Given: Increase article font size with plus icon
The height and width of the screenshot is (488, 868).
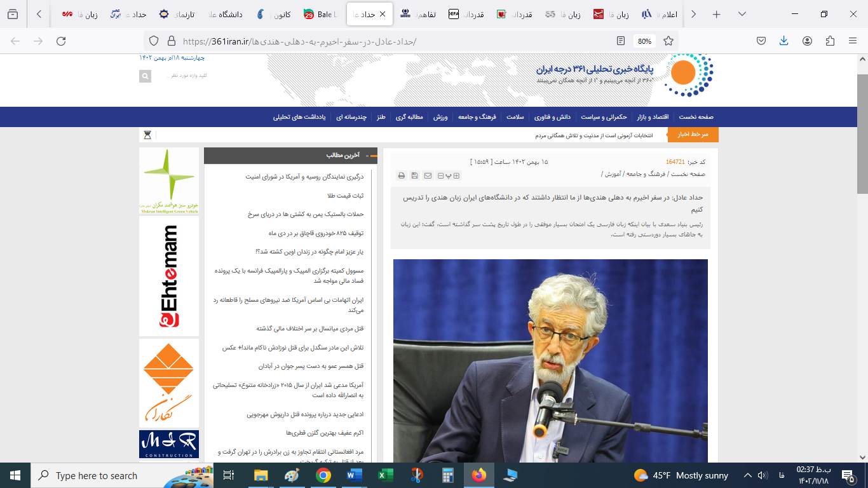Looking at the screenshot, I should point(456,175).
